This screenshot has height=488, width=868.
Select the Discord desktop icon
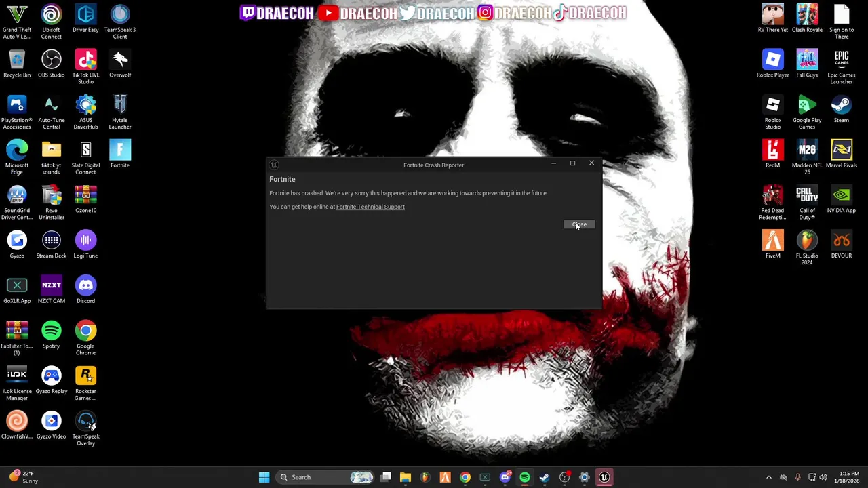(85, 290)
